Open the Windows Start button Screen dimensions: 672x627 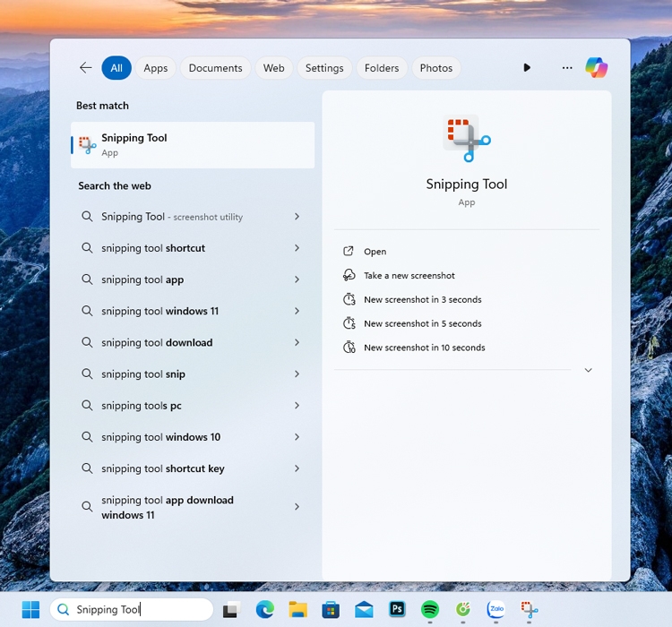pos(30,609)
